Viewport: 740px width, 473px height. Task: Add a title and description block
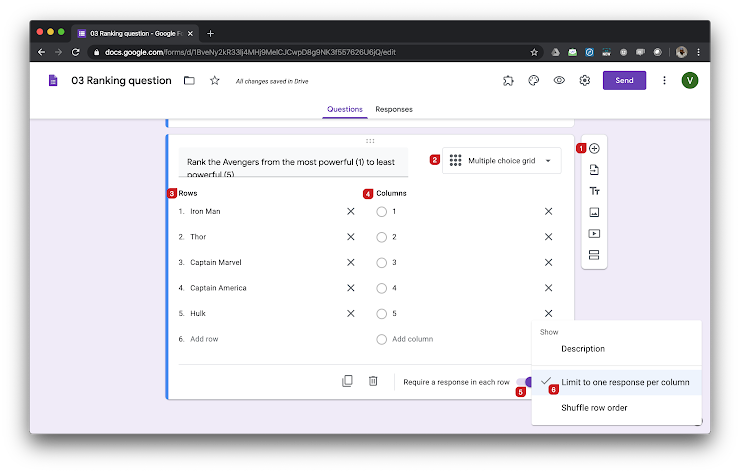point(594,190)
